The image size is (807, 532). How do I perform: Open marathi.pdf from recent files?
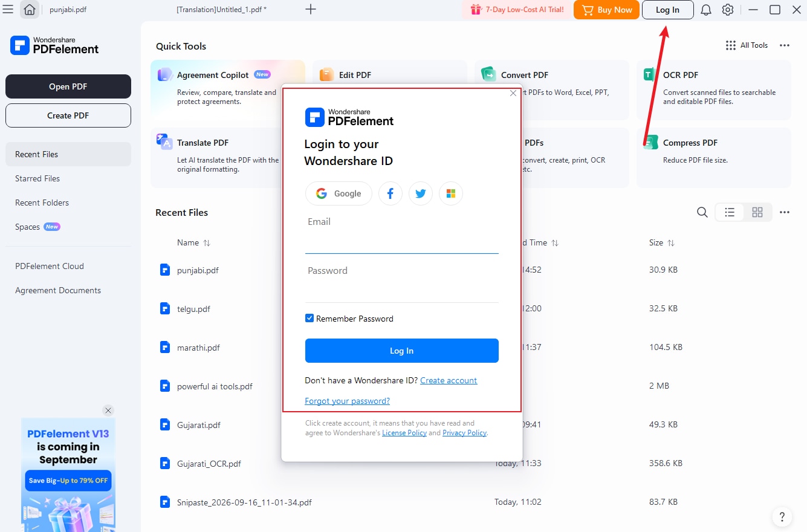(x=198, y=348)
